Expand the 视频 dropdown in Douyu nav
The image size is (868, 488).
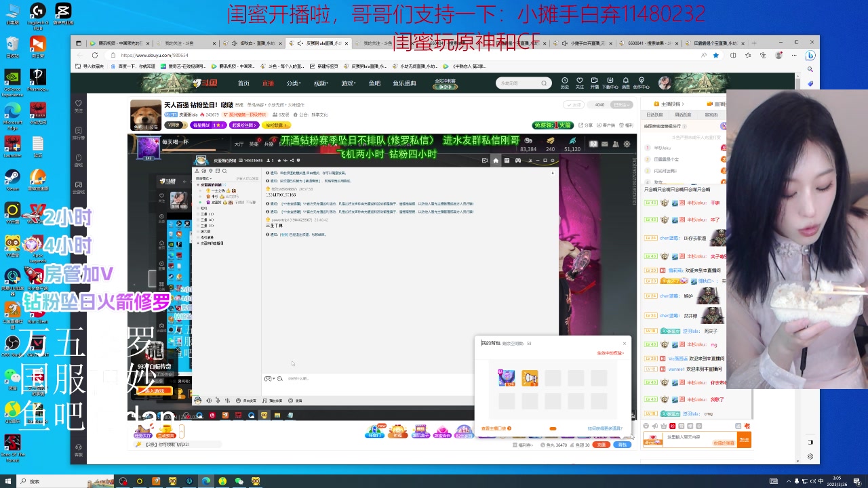pyautogui.click(x=321, y=83)
